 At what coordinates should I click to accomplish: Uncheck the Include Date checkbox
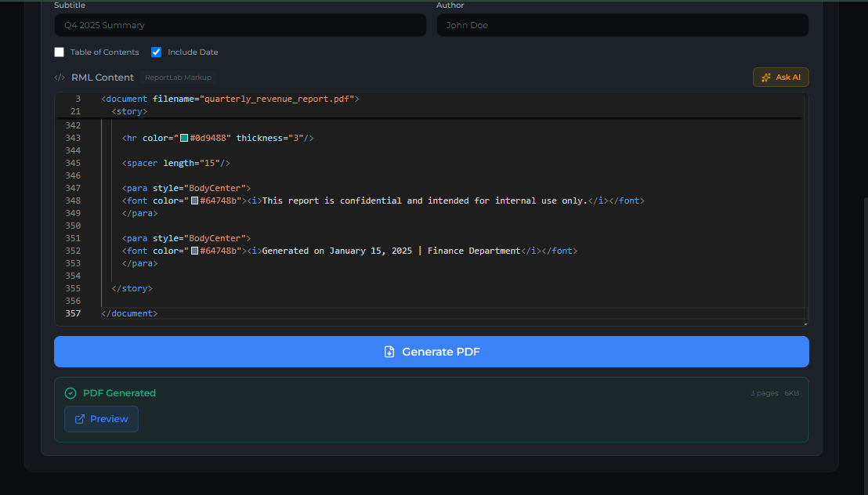pos(156,52)
